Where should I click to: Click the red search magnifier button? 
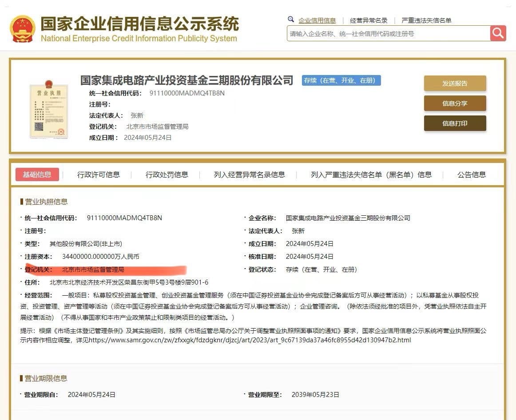497,33
